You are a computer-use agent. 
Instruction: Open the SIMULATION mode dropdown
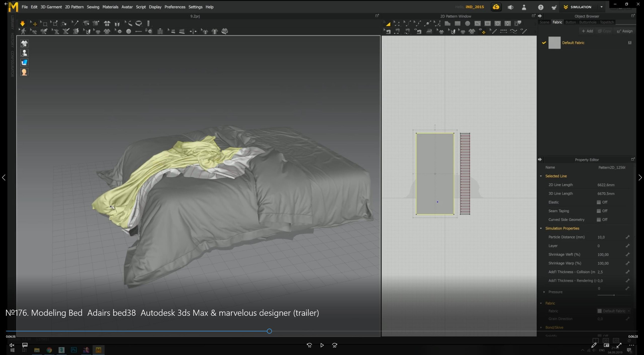coord(601,7)
